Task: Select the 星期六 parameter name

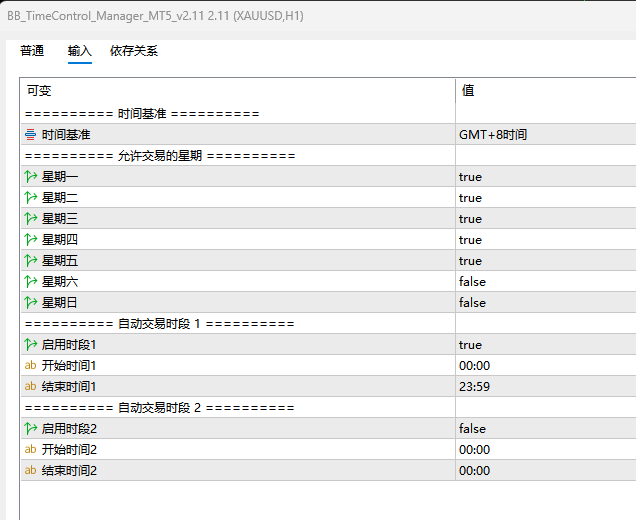Action: [60, 282]
